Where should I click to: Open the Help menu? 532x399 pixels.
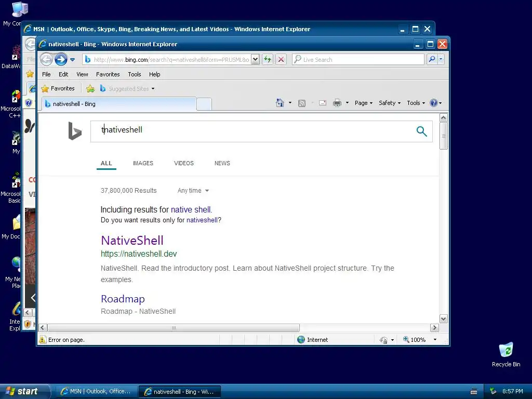[155, 74]
